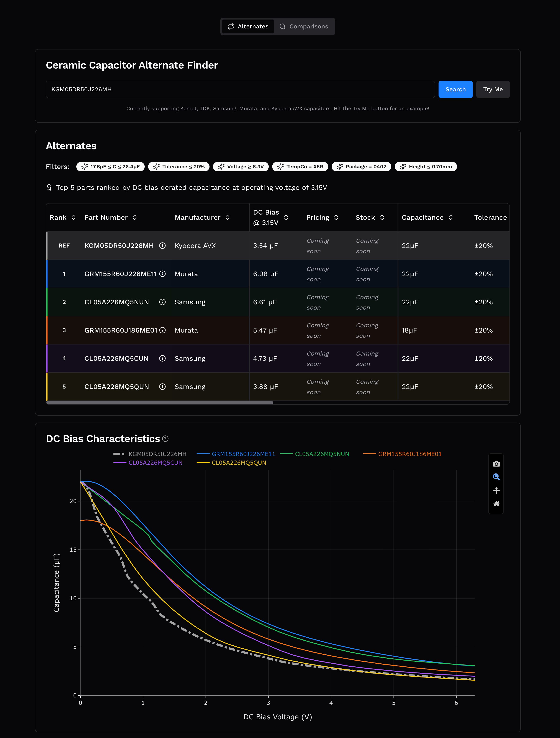This screenshot has height=738, width=560.
Task: Open info icon for CL05A226MQ5QUN
Action: [162, 387]
